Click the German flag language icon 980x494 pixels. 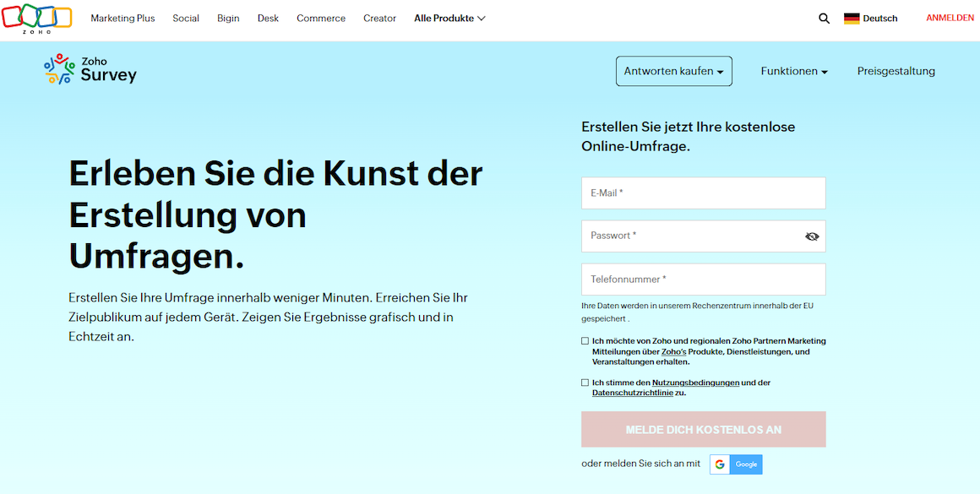(x=852, y=19)
